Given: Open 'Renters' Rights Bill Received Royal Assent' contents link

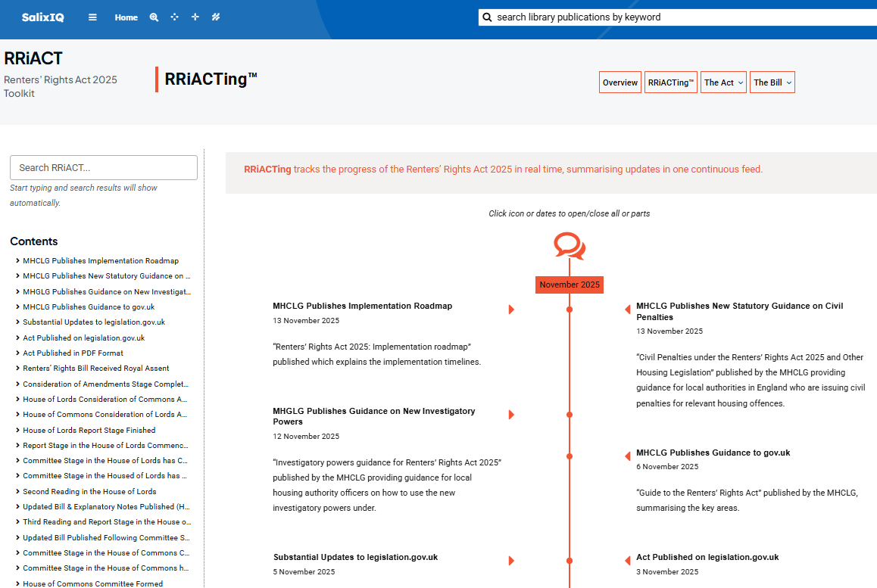Looking at the screenshot, I should pyautogui.click(x=96, y=369).
